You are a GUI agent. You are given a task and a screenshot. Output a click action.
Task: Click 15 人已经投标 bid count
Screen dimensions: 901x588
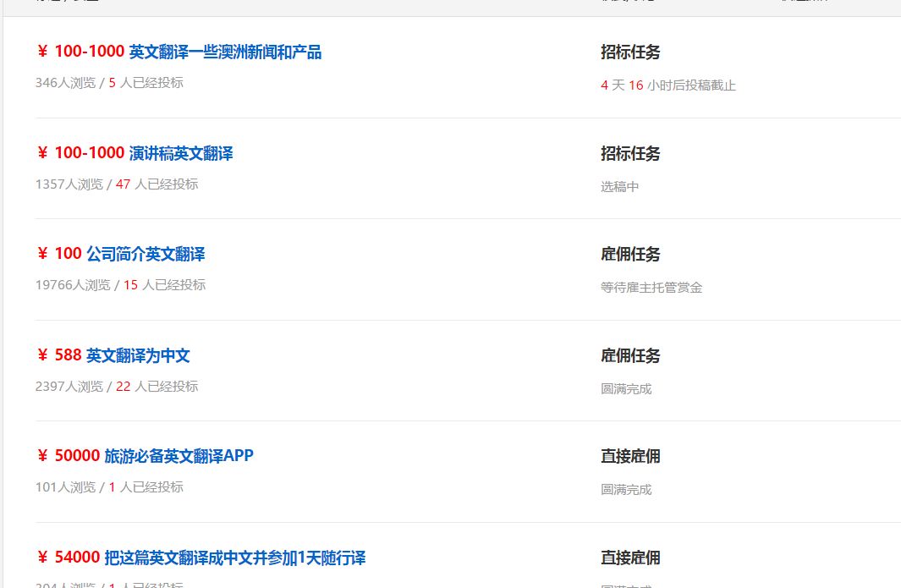[x=164, y=285]
